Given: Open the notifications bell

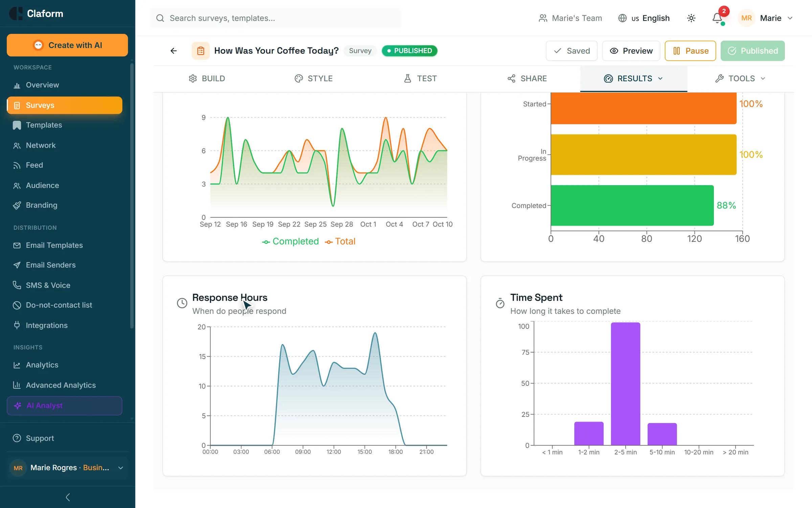Looking at the screenshot, I should pyautogui.click(x=717, y=18).
